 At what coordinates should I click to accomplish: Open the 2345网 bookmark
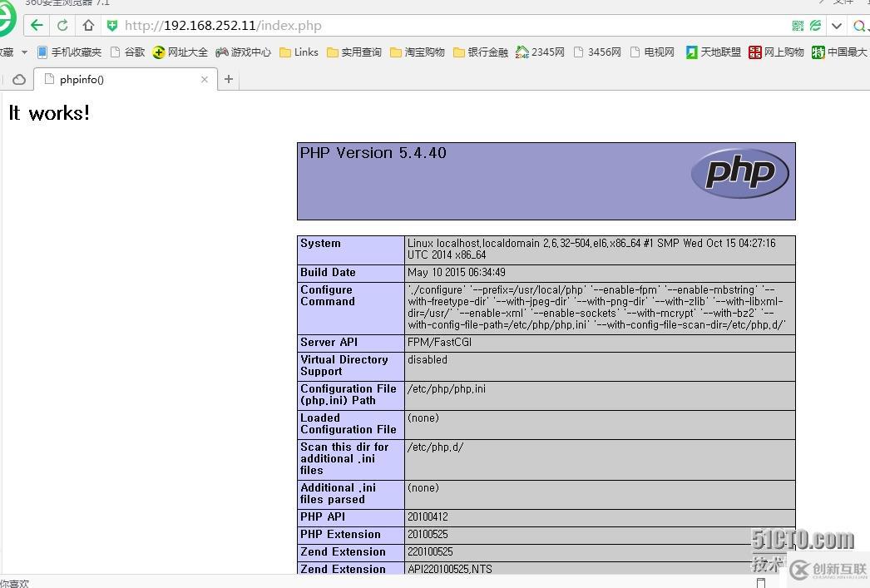tap(540, 52)
